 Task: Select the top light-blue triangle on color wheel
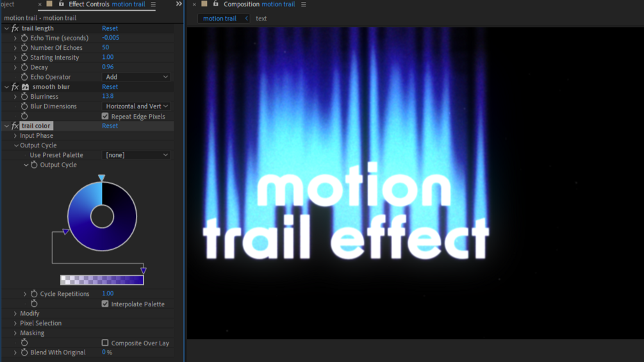101,177
